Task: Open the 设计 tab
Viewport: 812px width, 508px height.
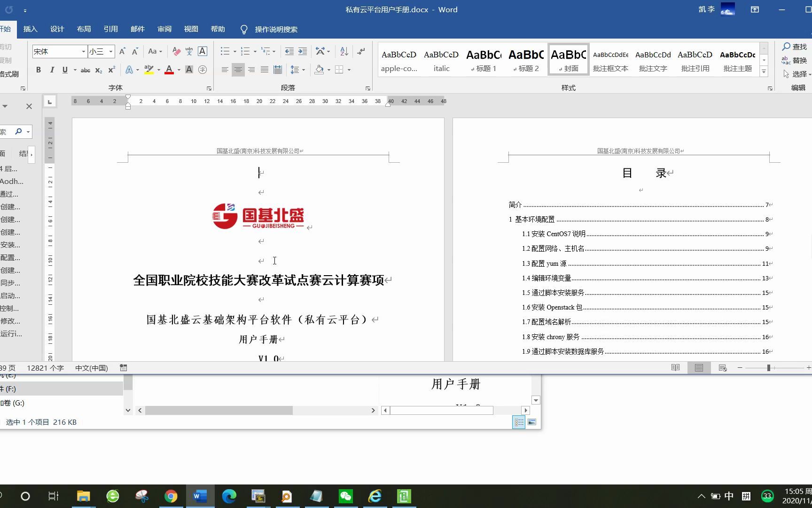Action: 57,29
